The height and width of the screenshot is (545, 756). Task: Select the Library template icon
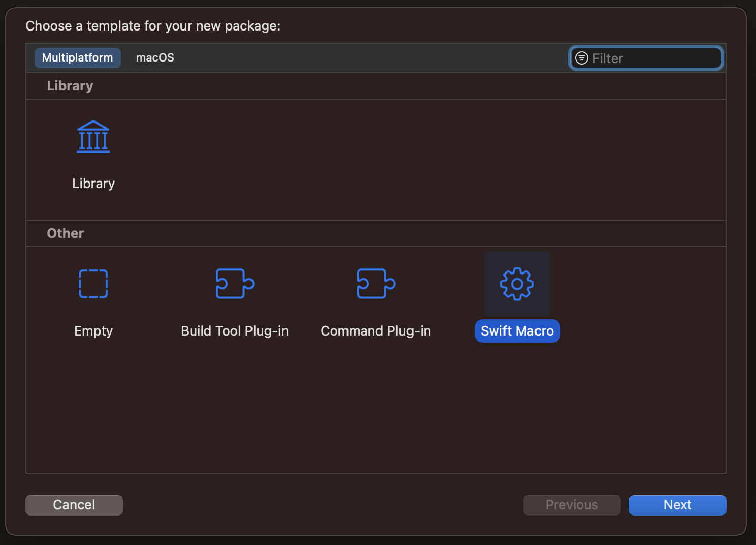93,137
